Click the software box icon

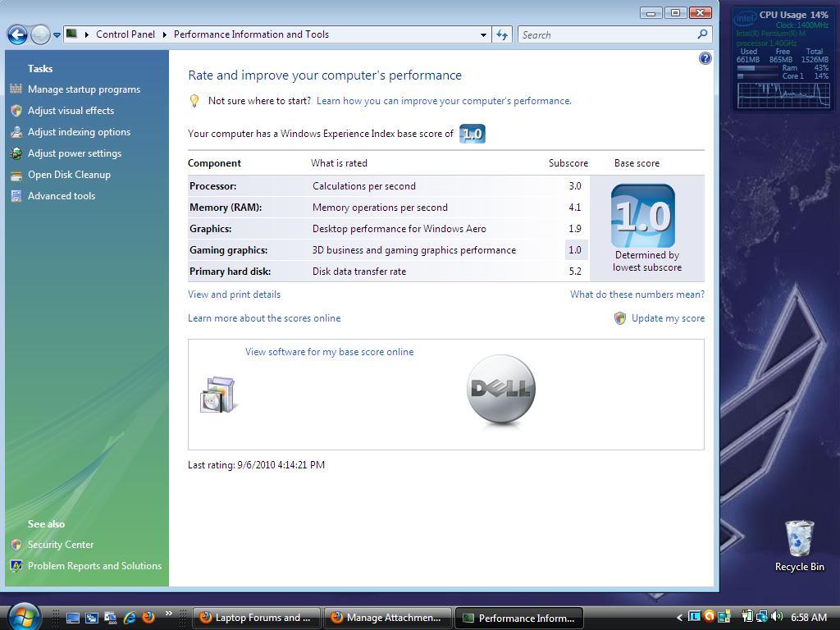[217, 395]
